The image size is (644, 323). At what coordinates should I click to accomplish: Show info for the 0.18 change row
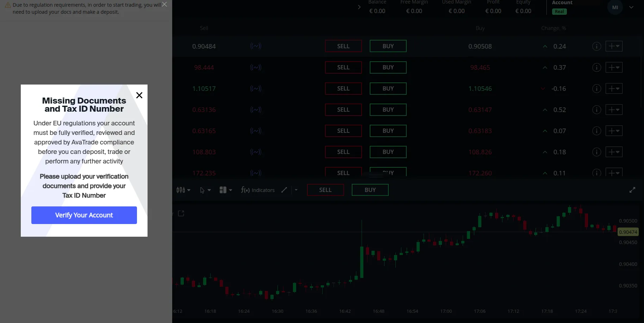pyautogui.click(x=596, y=152)
